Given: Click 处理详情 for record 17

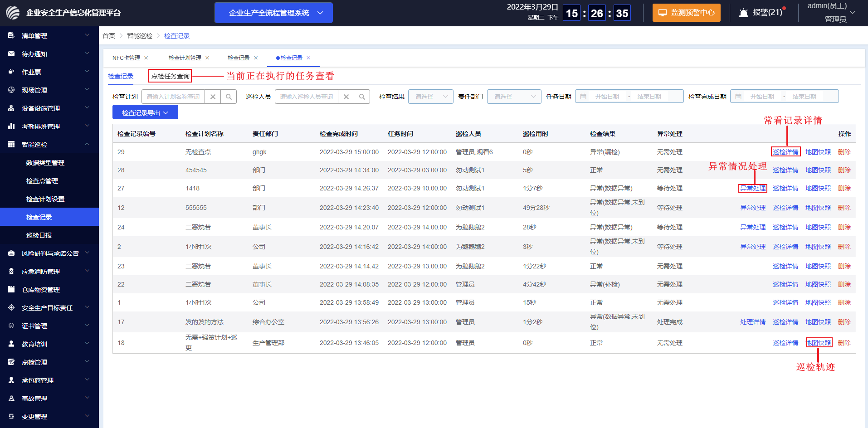Looking at the screenshot, I should (x=753, y=322).
